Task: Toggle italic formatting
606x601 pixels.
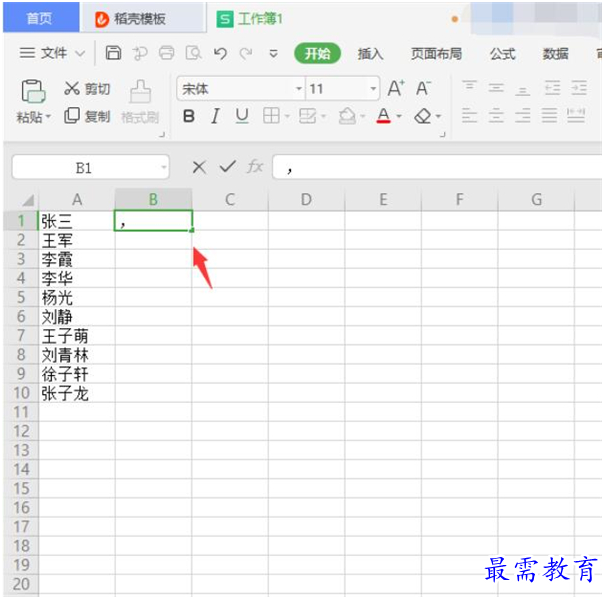Action: click(x=215, y=116)
